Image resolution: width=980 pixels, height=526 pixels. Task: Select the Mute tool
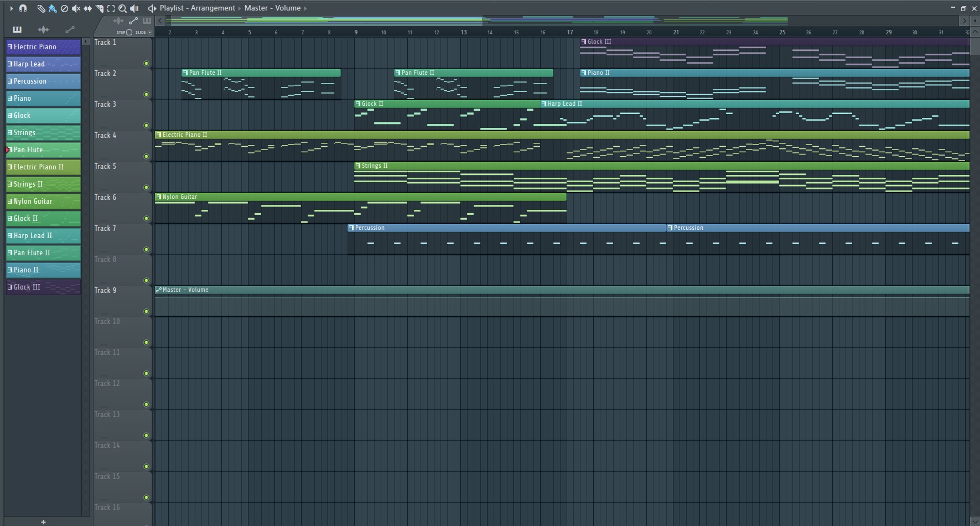tap(76, 8)
